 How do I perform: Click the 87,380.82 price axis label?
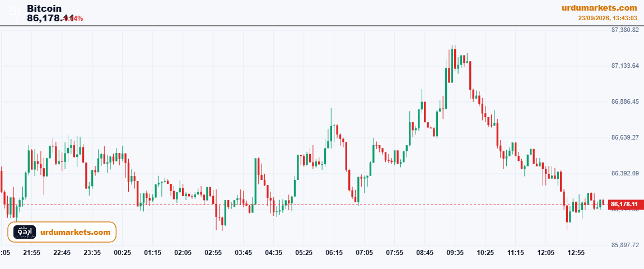625,30
